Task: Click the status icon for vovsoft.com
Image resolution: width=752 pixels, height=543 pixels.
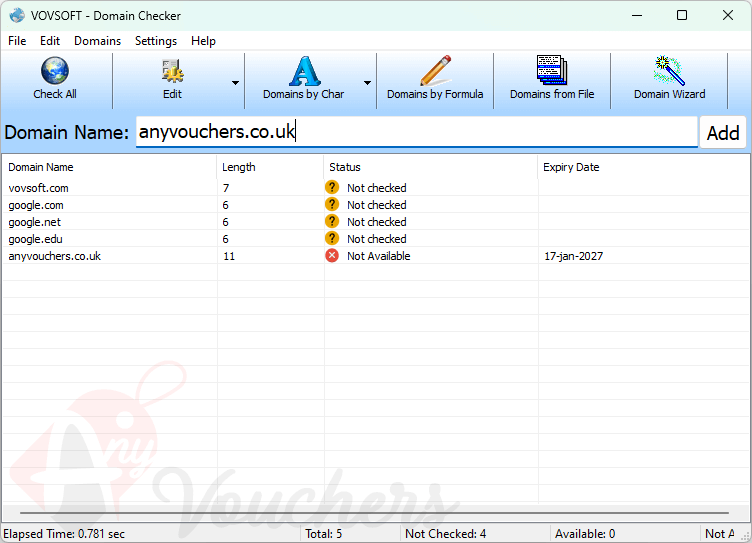Action: point(332,187)
